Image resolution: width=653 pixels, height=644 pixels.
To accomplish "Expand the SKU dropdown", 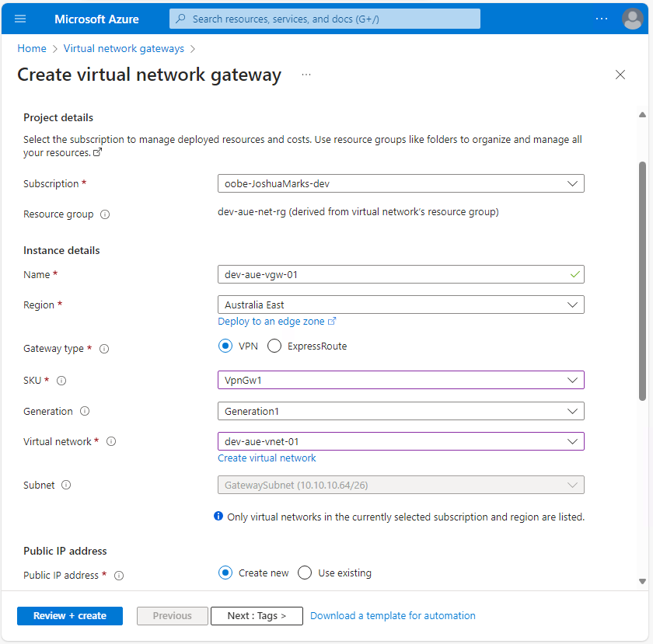I will point(574,381).
